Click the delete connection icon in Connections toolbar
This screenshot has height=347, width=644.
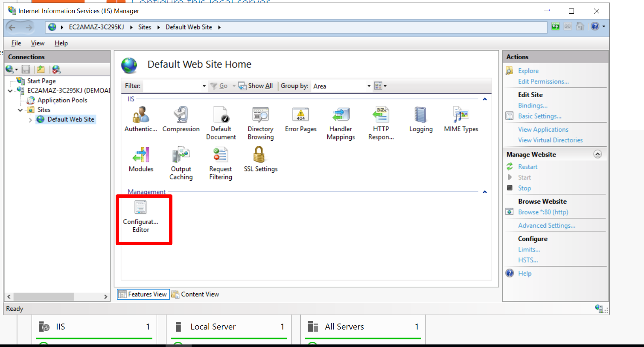click(56, 69)
